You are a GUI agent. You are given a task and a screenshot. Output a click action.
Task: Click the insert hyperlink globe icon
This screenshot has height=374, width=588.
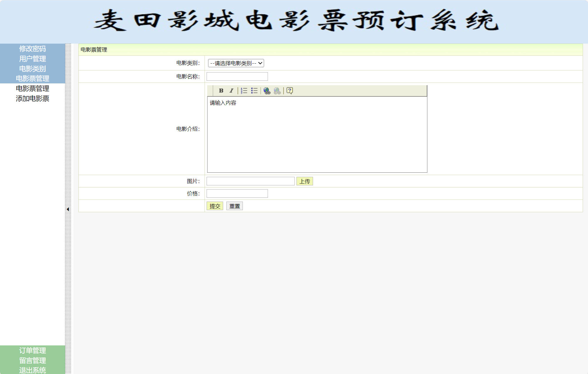[x=267, y=91]
